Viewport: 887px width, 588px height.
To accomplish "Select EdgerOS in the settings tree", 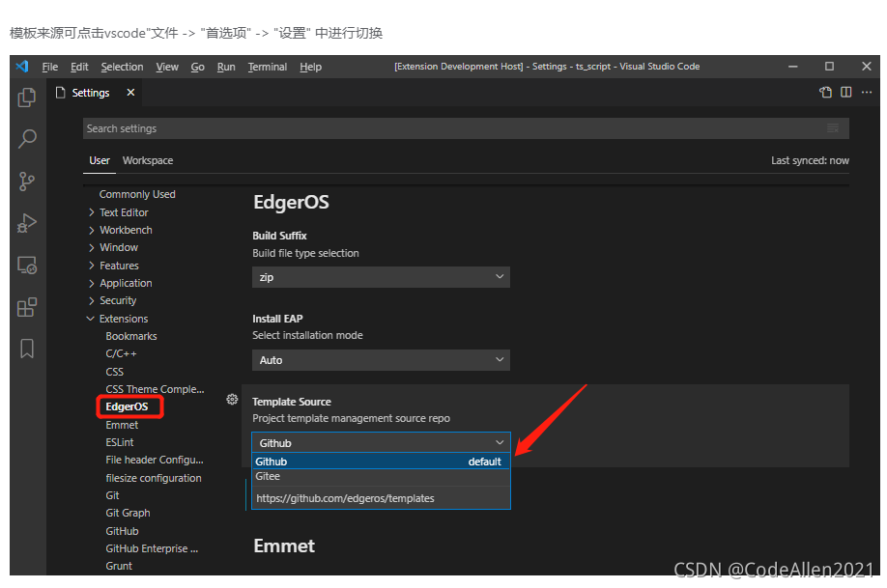I will [x=127, y=407].
